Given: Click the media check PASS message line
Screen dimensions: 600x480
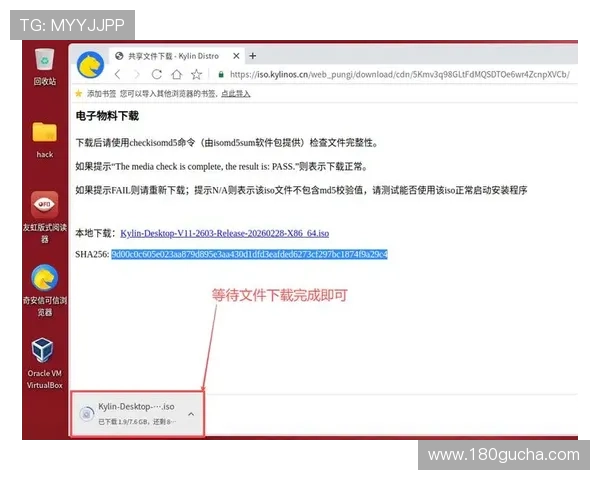Looking at the screenshot, I should point(222,167).
